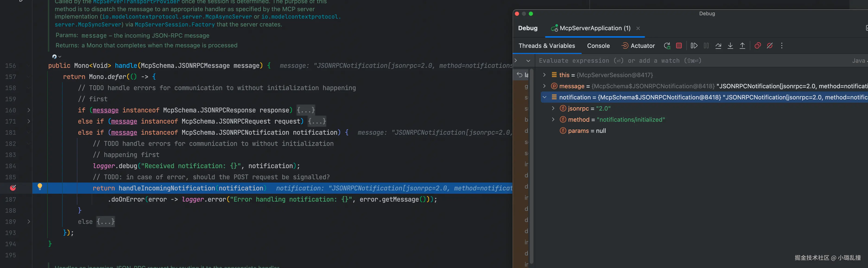
Task: Switch to the Console tab
Action: coord(598,46)
